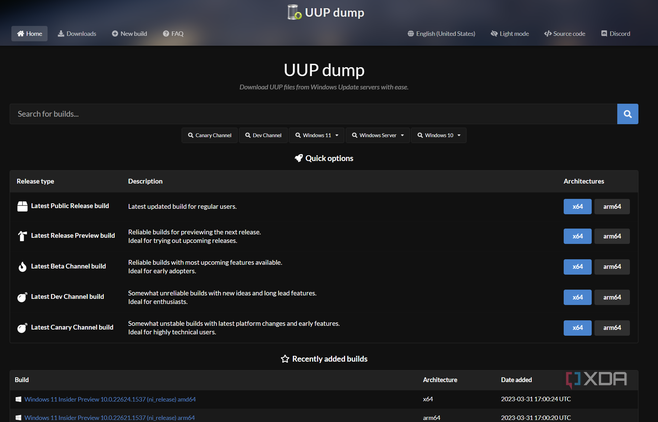Click the 'Latest Public Release build' label

coord(70,206)
